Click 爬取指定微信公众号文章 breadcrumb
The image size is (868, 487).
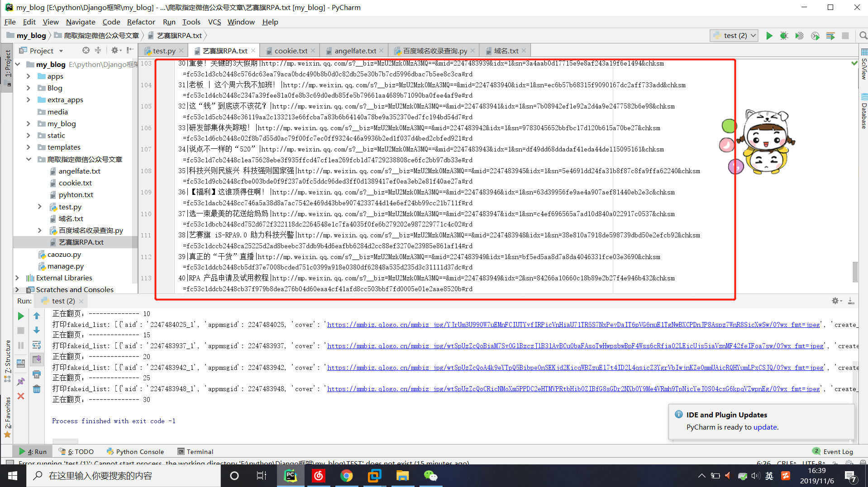pos(96,36)
